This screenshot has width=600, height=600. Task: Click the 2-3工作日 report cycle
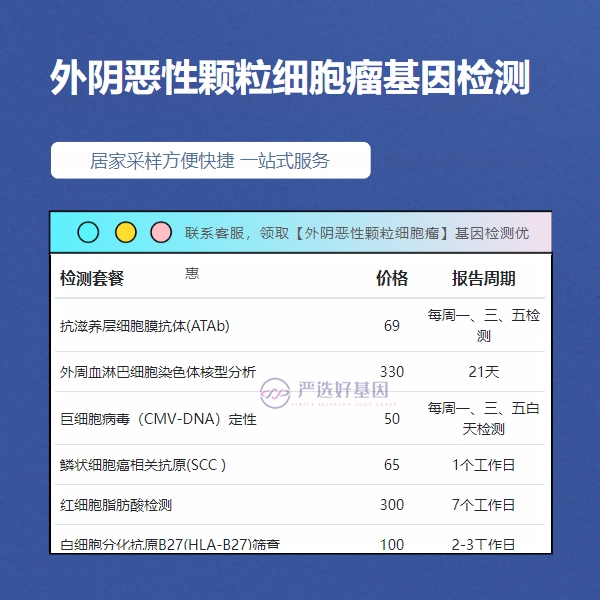click(483, 545)
